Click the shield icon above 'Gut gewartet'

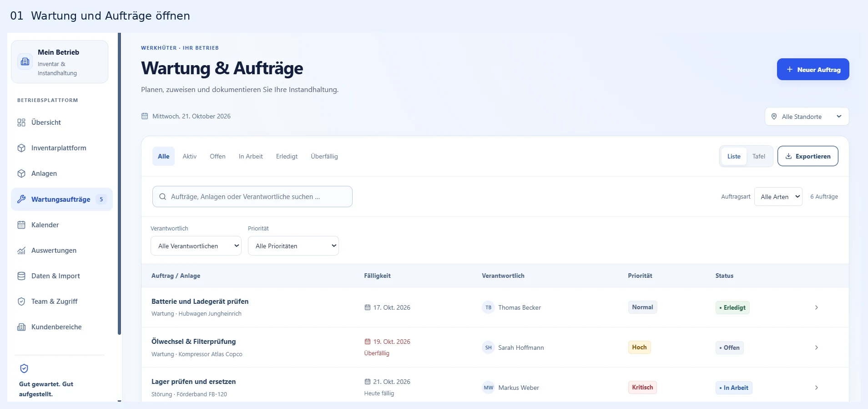(x=24, y=368)
